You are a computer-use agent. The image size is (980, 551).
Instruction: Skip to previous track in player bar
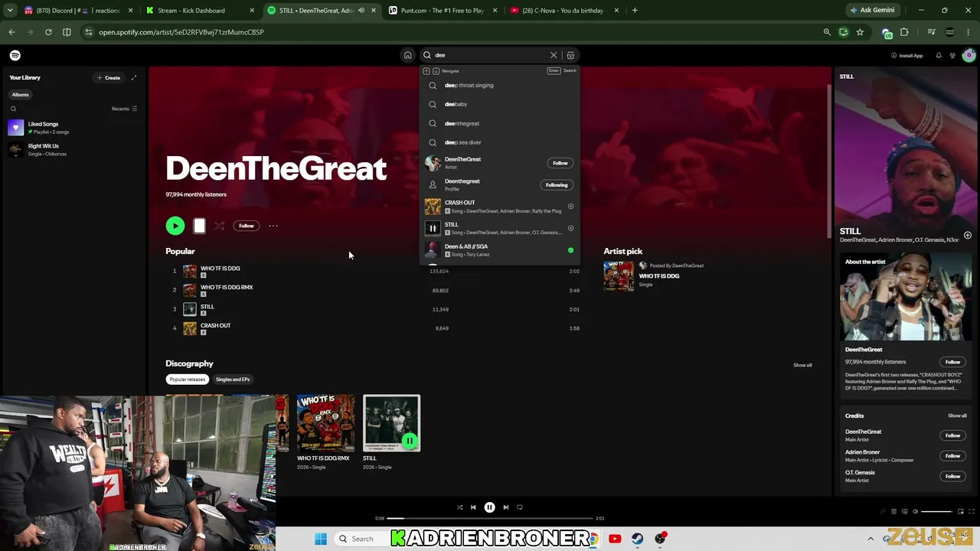coord(473,507)
